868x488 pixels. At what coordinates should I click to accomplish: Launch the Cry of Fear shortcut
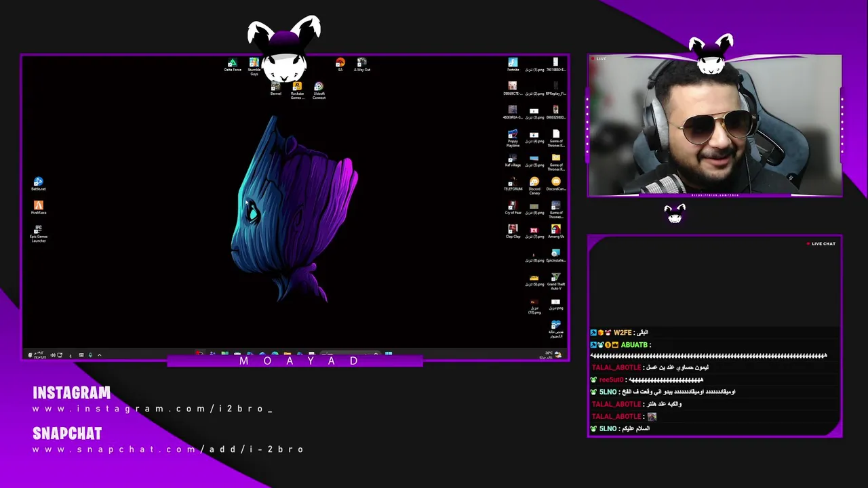click(x=513, y=208)
